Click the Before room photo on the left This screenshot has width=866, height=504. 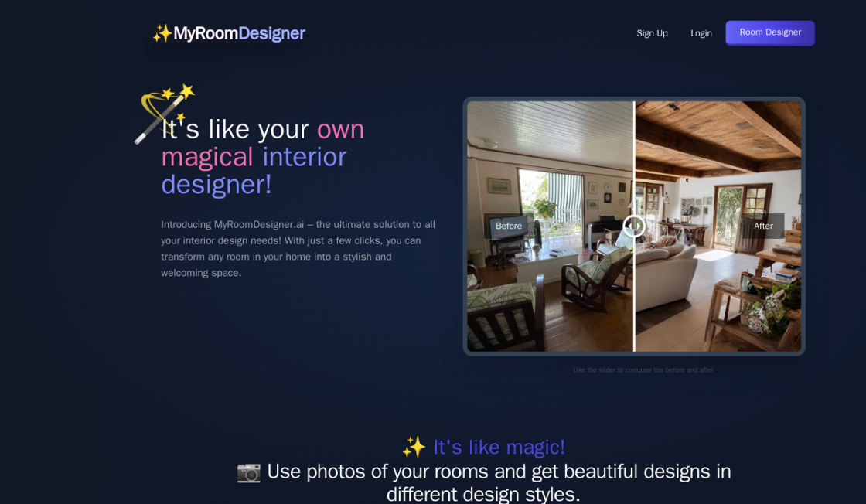549,294
